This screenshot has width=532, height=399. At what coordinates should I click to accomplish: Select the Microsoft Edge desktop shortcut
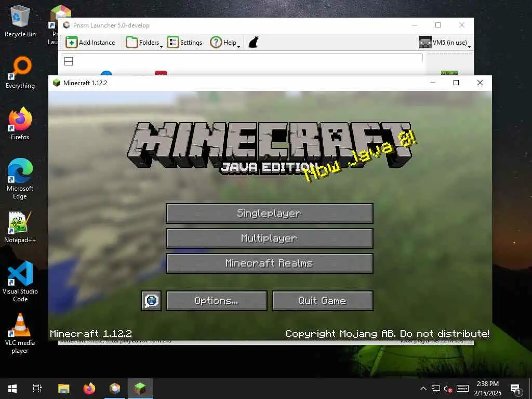(20, 179)
